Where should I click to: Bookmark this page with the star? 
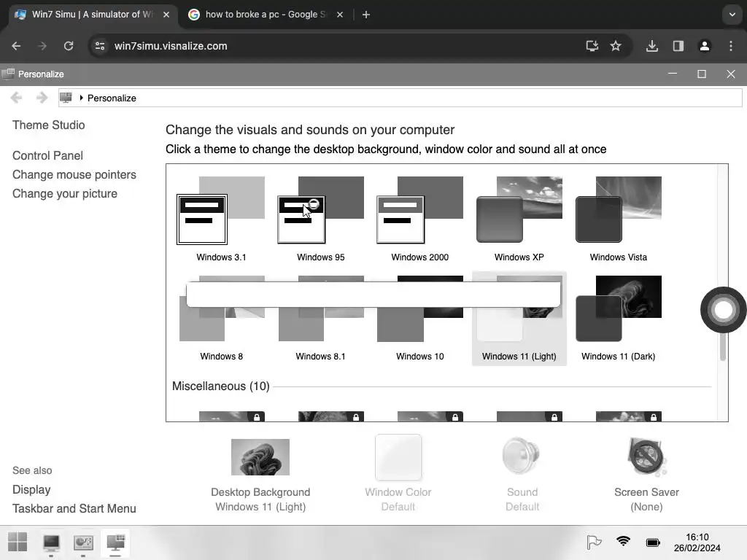point(616,46)
